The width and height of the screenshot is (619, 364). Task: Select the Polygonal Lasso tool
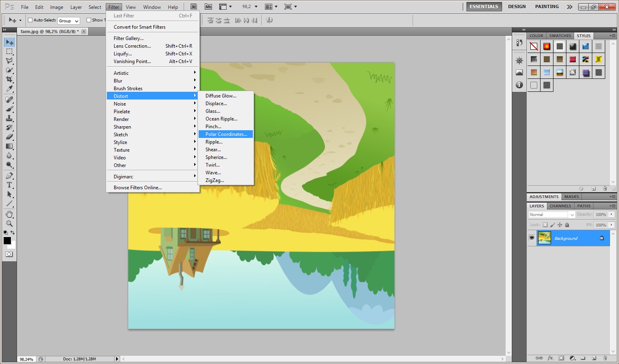(x=9, y=61)
